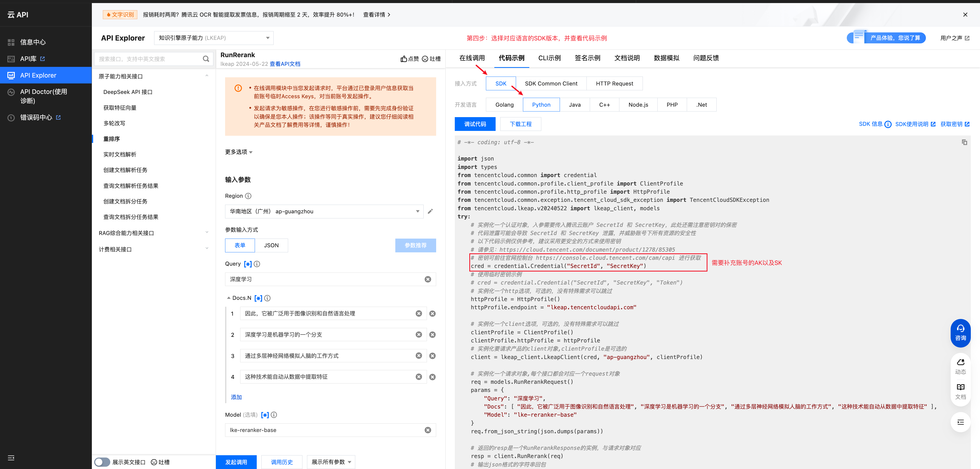This screenshot has width=980, height=469.
Task: Switch to 签名示例 tab
Action: pos(587,58)
